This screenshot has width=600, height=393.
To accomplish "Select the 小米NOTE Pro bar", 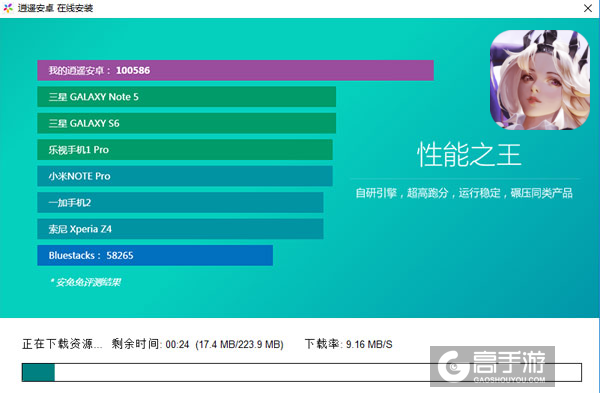I will click(x=185, y=176).
